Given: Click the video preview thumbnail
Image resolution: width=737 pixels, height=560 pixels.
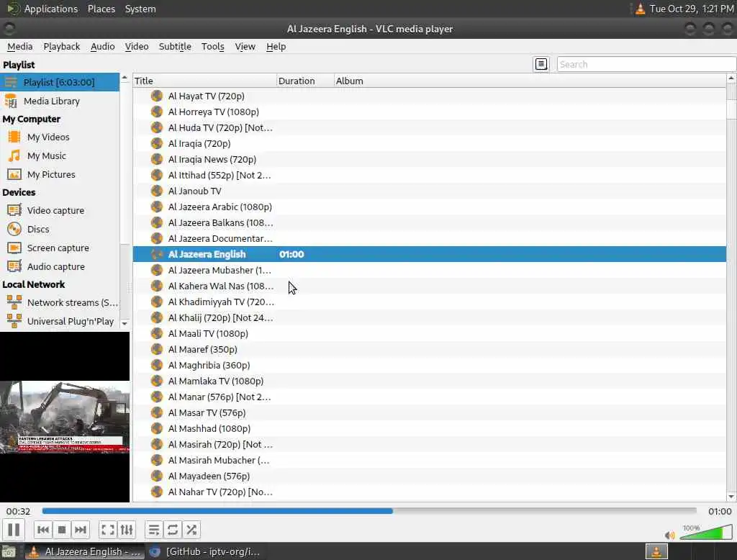Looking at the screenshot, I should pyautogui.click(x=65, y=417).
